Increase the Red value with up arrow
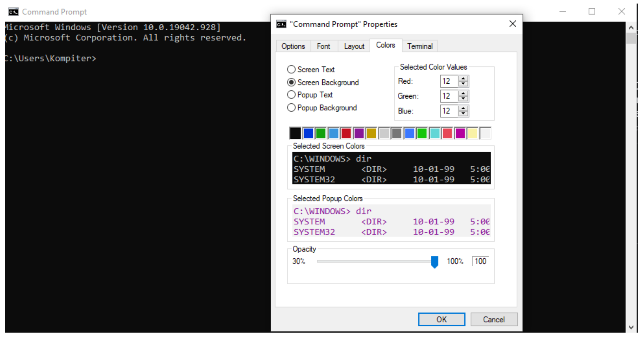 463,79
